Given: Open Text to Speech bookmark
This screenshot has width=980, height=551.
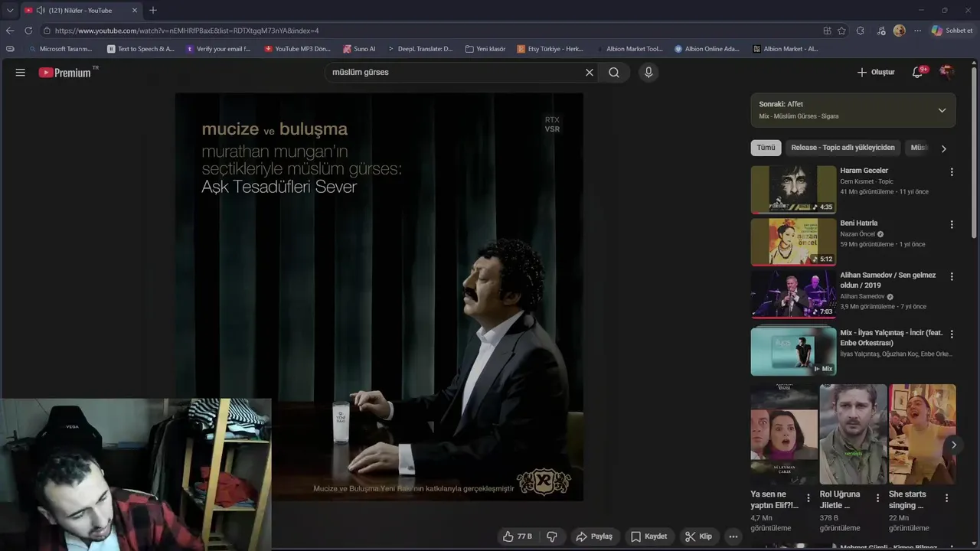Looking at the screenshot, I should coord(141,49).
